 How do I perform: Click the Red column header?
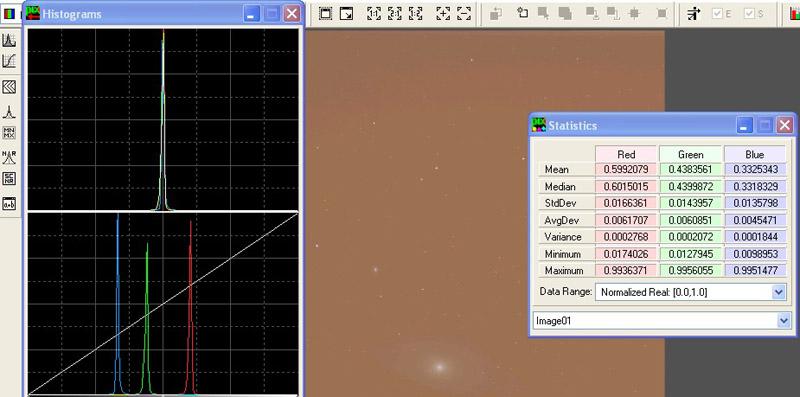626,154
